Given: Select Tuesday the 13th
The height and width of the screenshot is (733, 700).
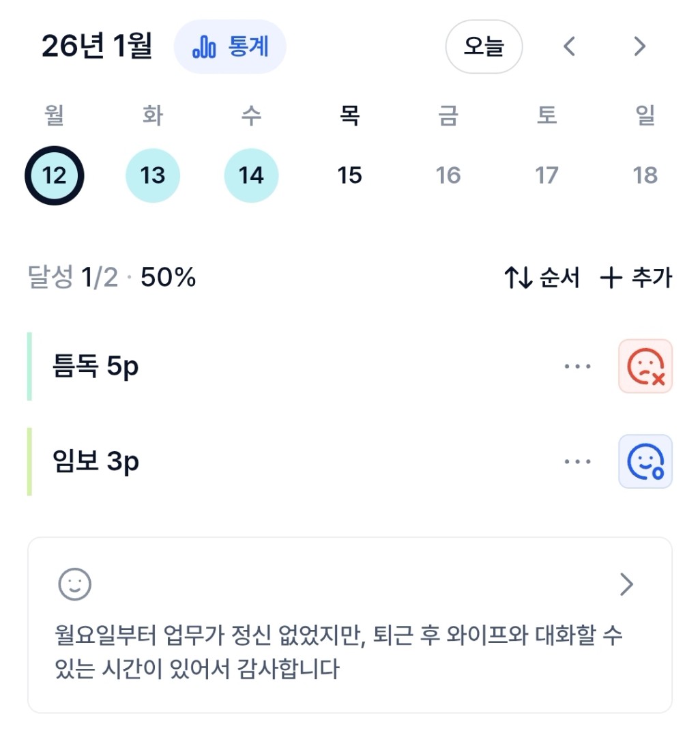Looking at the screenshot, I should coord(153,175).
